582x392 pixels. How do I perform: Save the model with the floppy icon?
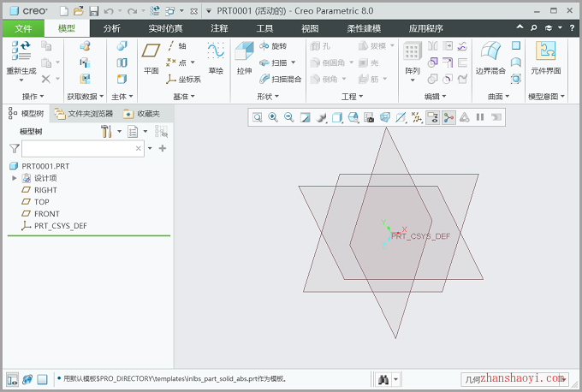(94, 11)
